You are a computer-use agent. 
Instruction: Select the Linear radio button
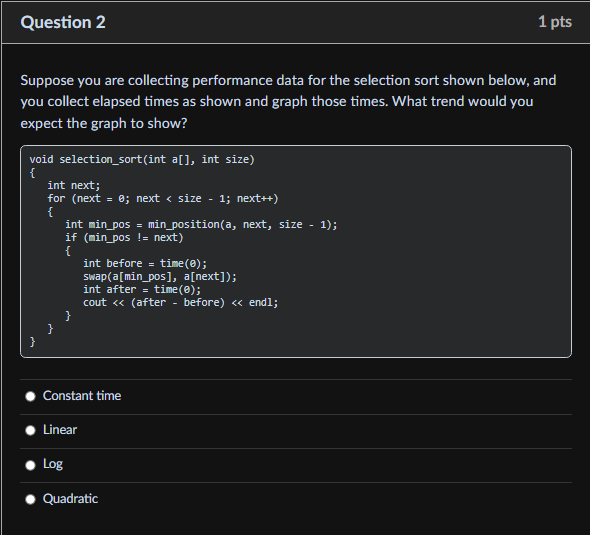point(30,430)
